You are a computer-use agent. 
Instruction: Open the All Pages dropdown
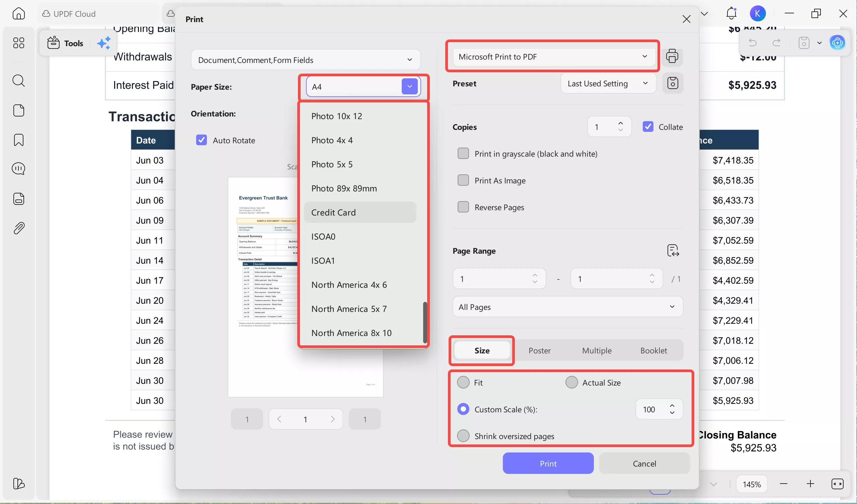click(x=567, y=307)
